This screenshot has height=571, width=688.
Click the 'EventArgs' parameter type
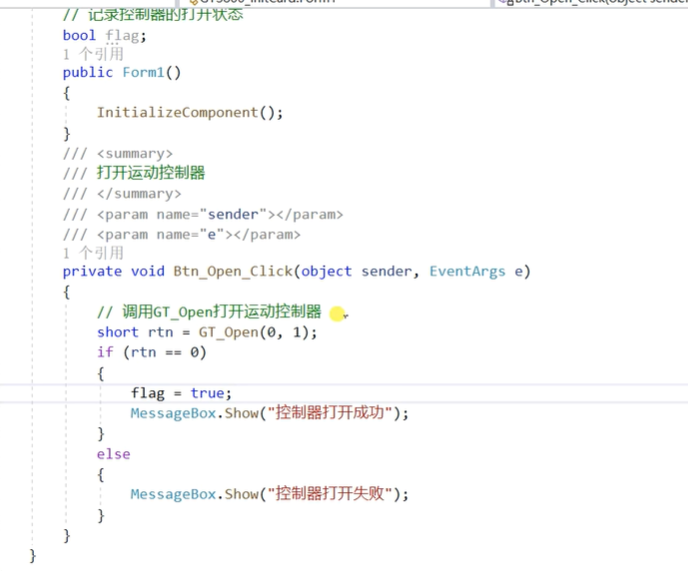coord(467,271)
